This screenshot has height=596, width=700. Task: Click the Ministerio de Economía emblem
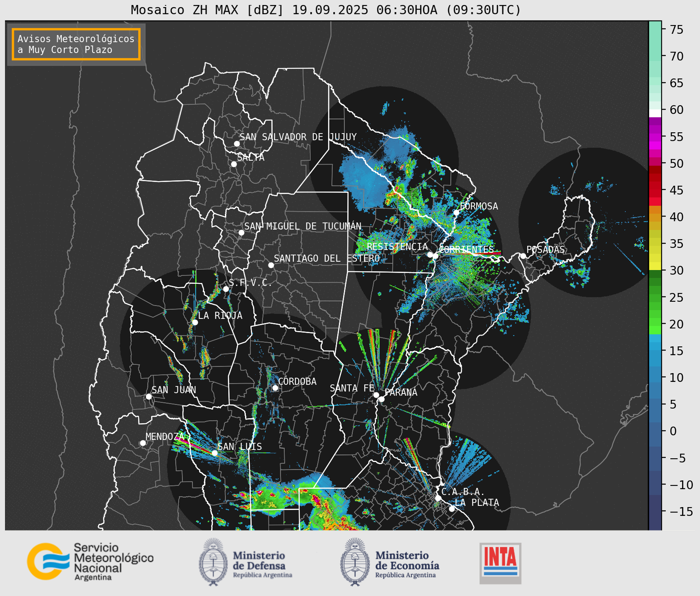[355, 562]
